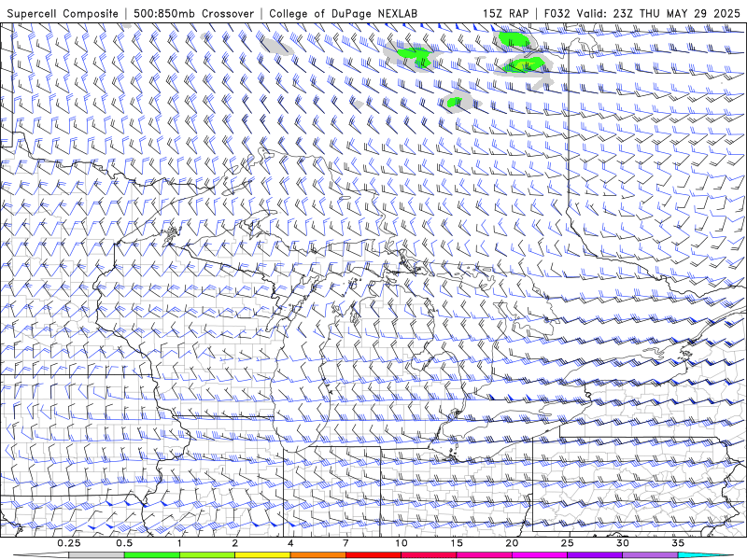Select the orange color bar segment

point(318,555)
